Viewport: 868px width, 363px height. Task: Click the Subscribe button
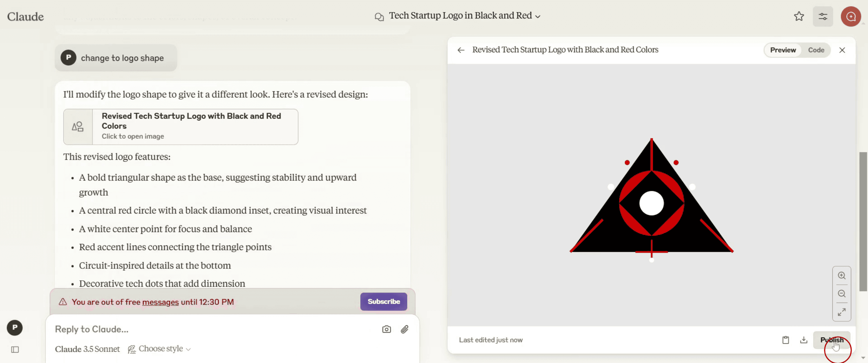click(x=383, y=301)
